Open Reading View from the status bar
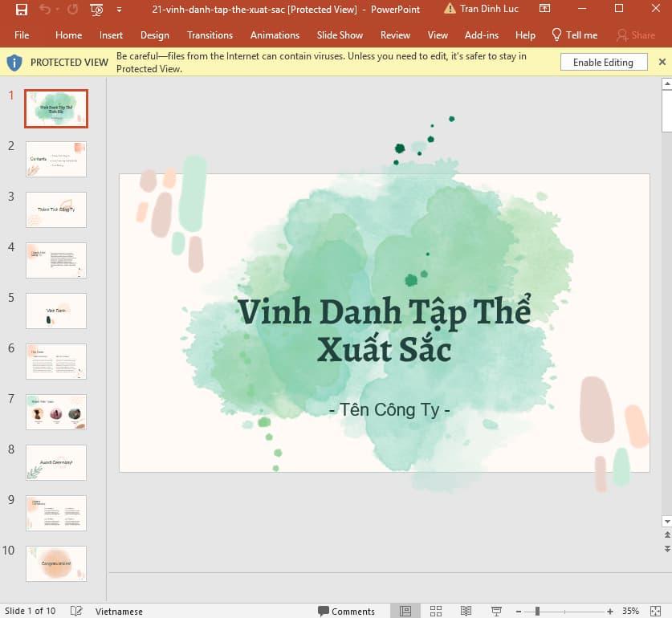Viewport: 672px width, 618px height. click(466, 610)
